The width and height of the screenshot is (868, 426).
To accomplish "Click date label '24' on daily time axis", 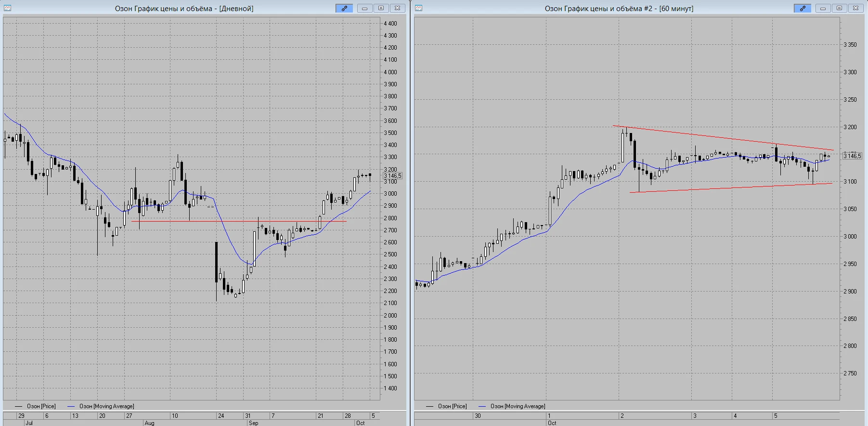I will (x=221, y=415).
